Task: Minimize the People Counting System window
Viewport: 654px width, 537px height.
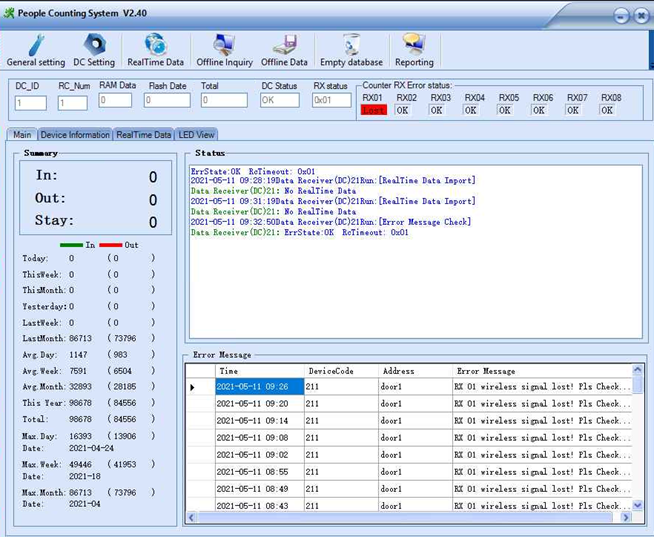Action: pyautogui.click(x=621, y=15)
